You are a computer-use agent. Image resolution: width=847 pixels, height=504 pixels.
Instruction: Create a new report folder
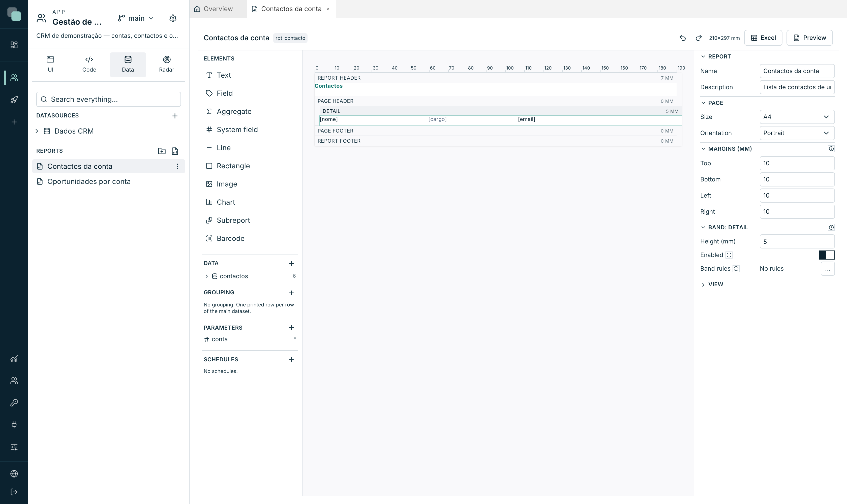tap(162, 151)
